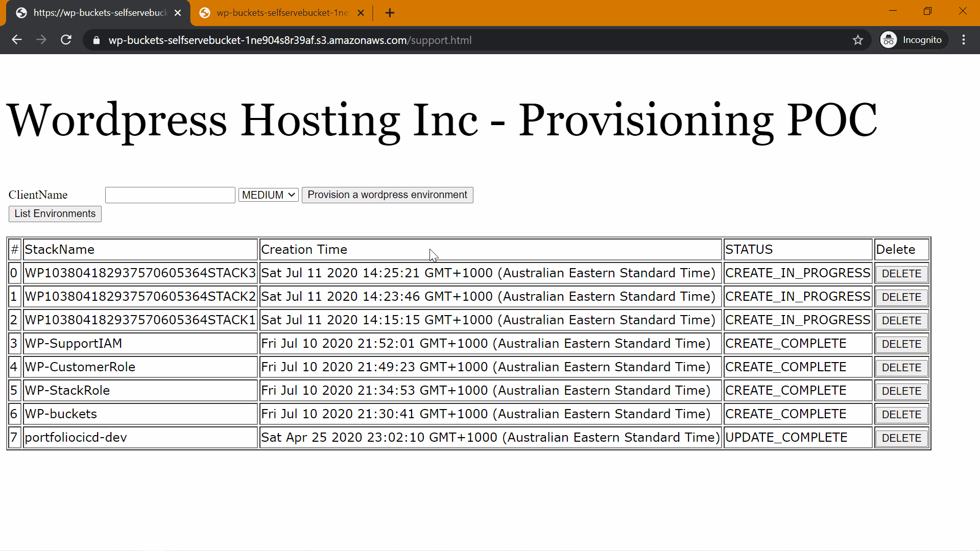Click the ClientName label
The image size is (980, 551).
[38, 195]
